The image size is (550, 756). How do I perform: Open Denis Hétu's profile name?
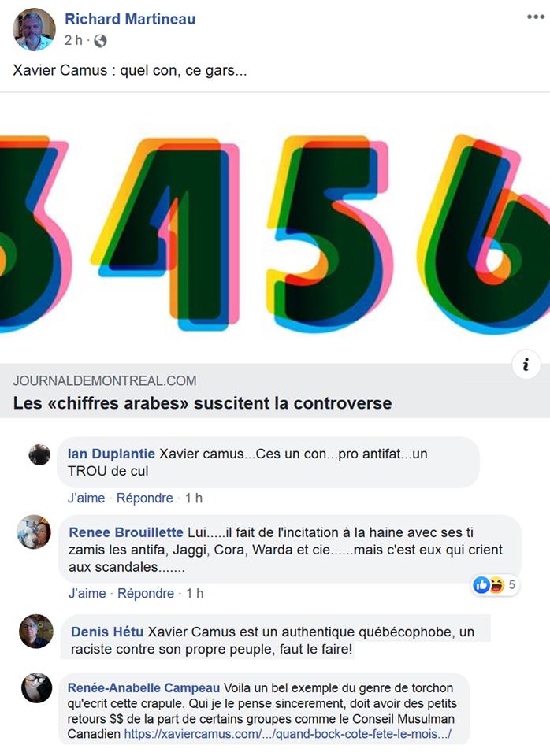[107, 632]
